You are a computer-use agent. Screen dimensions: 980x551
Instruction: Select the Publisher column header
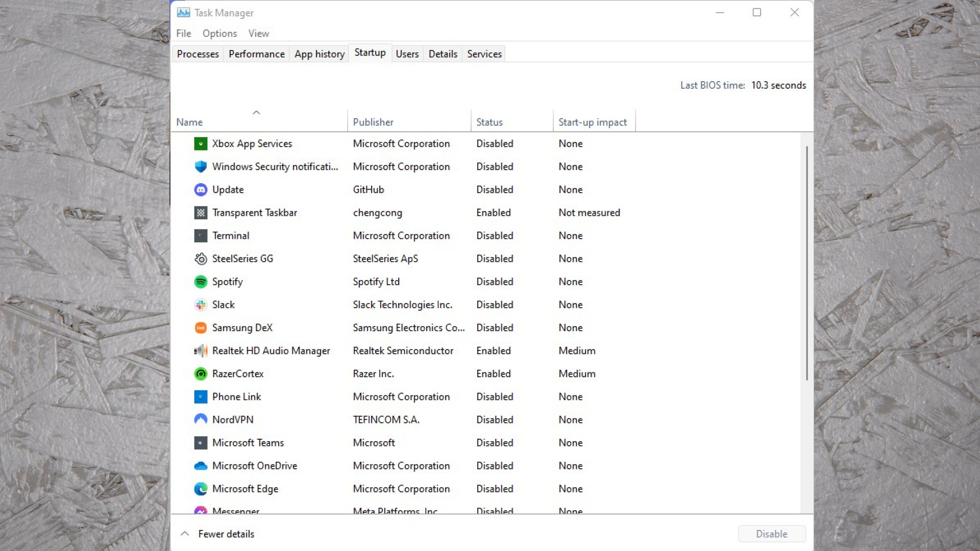tap(374, 122)
